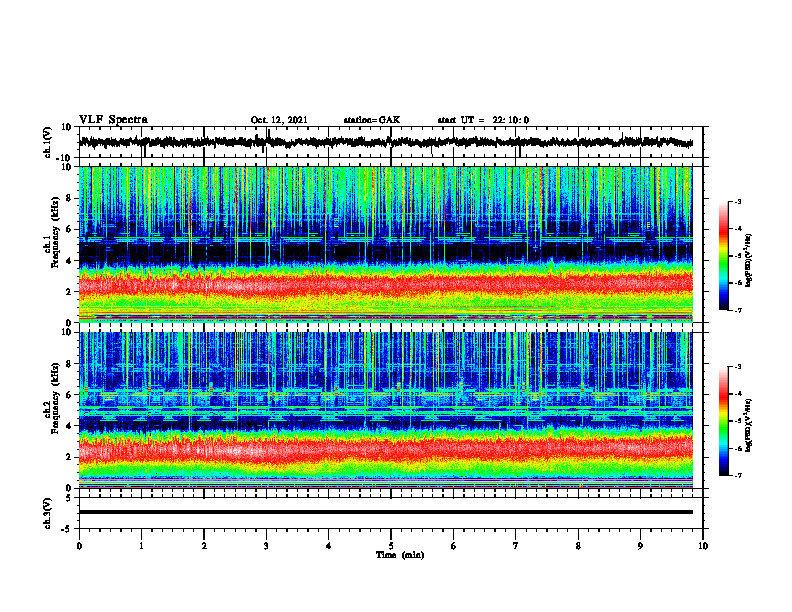Click inside the ch.2 spectrogram panel

pyautogui.click(x=385, y=410)
